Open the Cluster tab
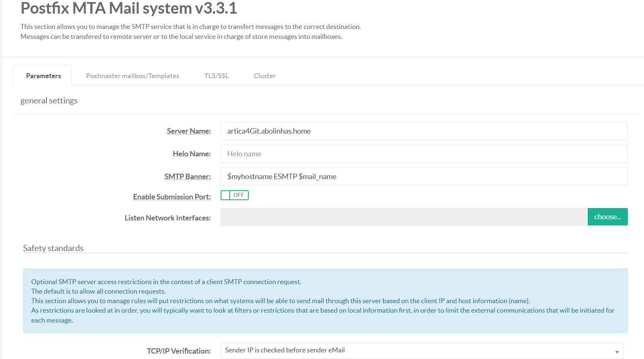This screenshot has width=644, height=359. [x=265, y=76]
